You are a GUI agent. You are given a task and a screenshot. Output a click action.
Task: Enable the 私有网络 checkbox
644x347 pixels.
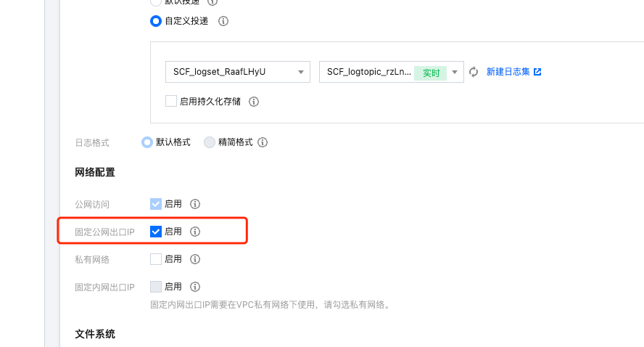tap(156, 259)
